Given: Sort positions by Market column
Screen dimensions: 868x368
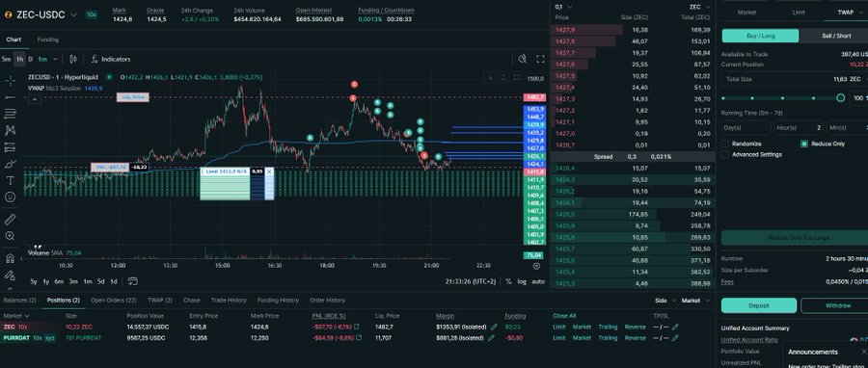Looking at the screenshot, I should (16, 316).
